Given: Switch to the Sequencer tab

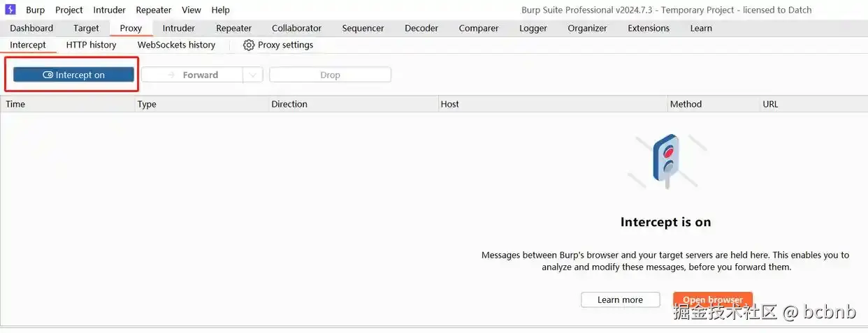Looking at the screenshot, I should pyautogui.click(x=363, y=28).
